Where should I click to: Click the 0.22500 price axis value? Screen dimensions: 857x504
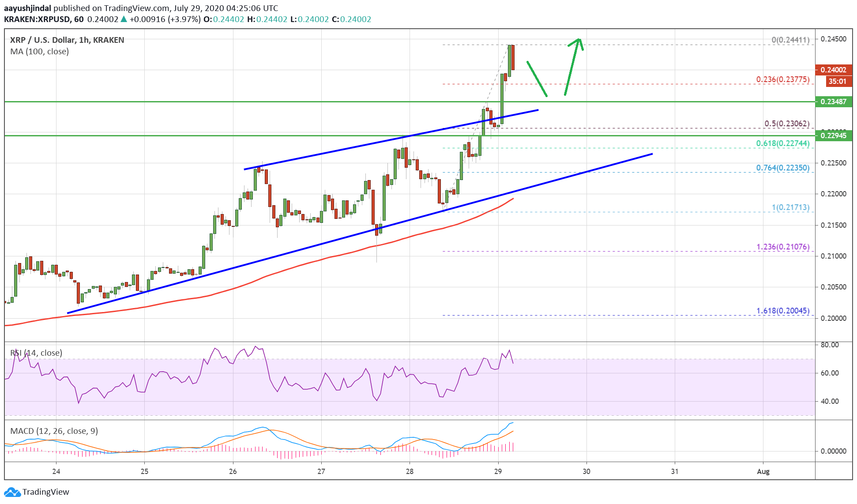tap(833, 163)
